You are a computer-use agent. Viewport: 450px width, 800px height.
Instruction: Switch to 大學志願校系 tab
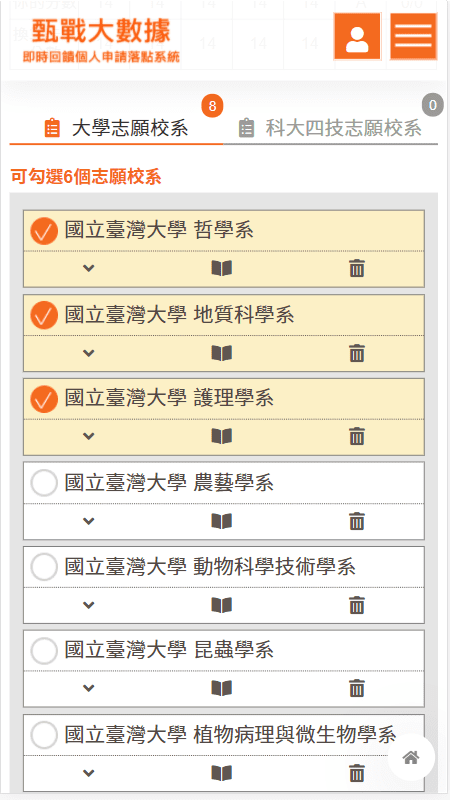(116, 128)
